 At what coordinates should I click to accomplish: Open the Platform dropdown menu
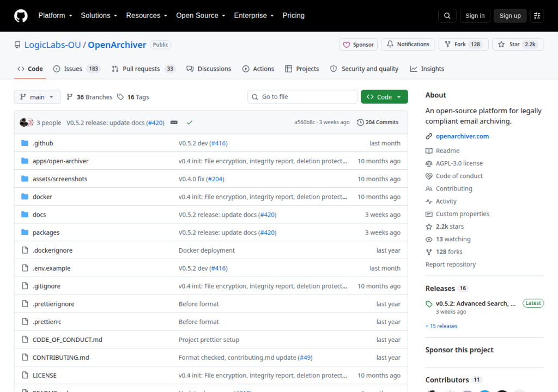coord(55,16)
